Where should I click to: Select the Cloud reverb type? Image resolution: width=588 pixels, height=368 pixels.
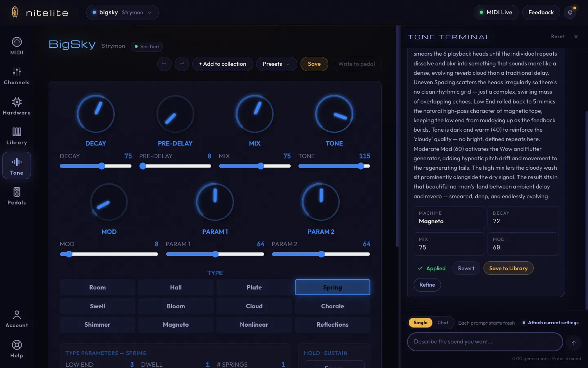[x=254, y=306]
